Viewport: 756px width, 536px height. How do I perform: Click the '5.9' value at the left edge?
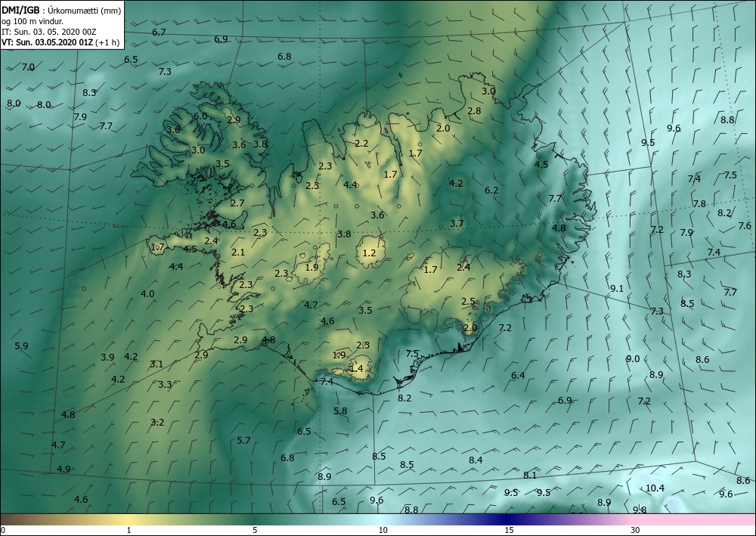pyautogui.click(x=21, y=346)
